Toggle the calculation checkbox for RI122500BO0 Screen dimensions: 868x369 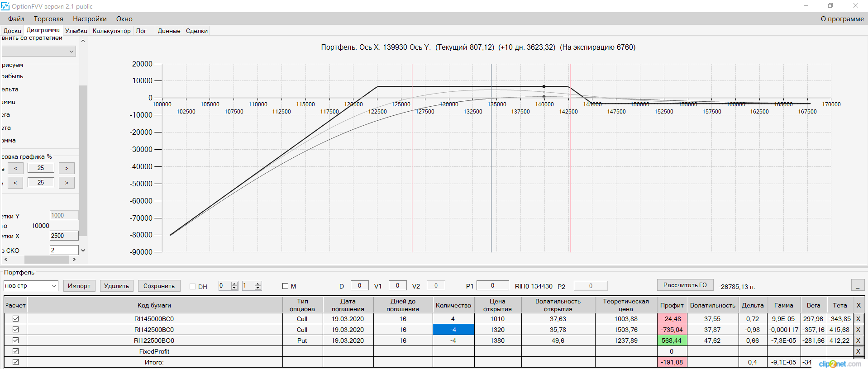pos(16,341)
